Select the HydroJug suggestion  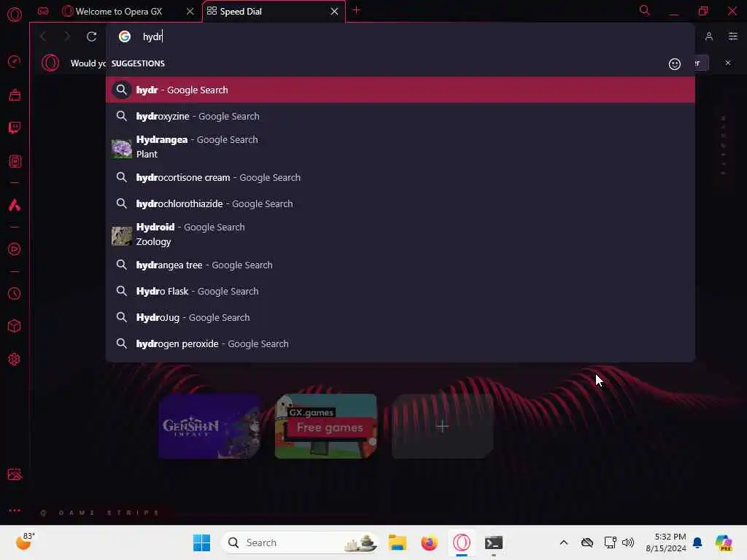pos(400,318)
